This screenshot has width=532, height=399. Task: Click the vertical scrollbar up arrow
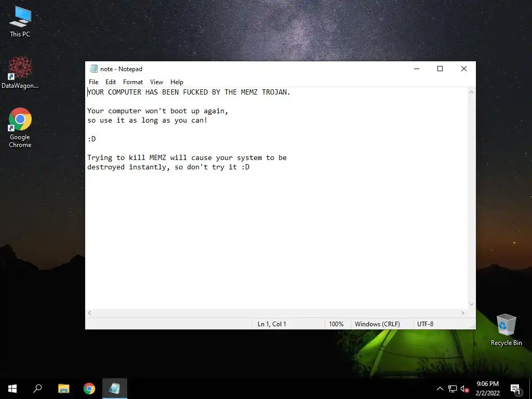tap(471, 92)
